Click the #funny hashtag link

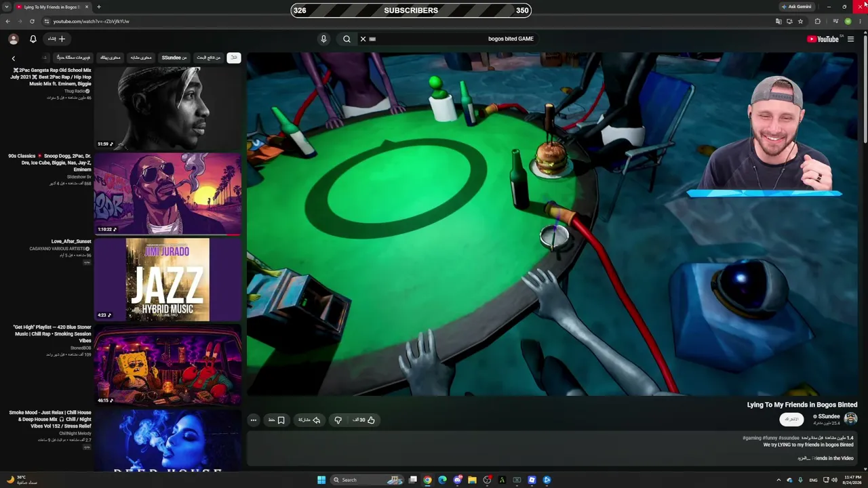770,438
